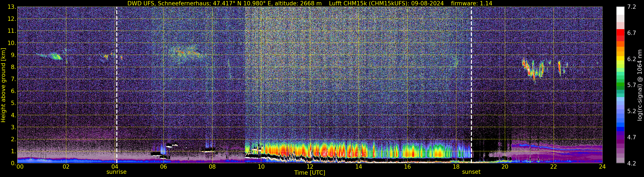Click the colorbar tick label '4.2'
This screenshot has height=177, width=644.
[x=632, y=163]
